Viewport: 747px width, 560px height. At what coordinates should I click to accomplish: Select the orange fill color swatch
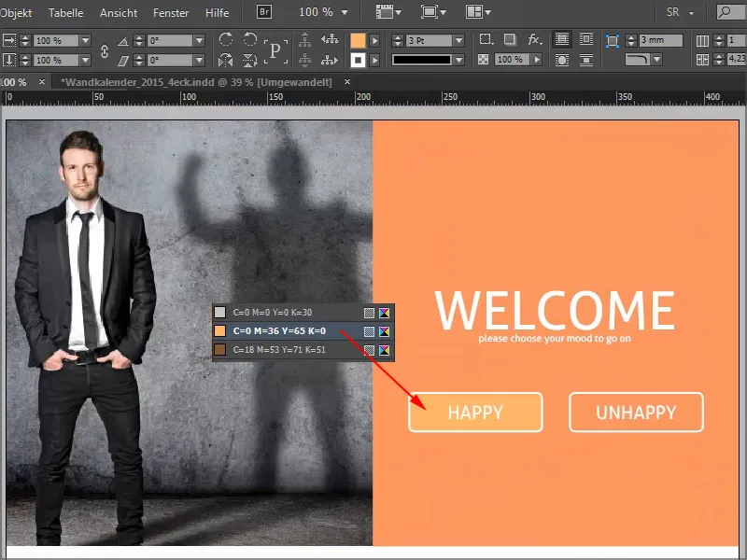pyautogui.click(x=358, y=41)
